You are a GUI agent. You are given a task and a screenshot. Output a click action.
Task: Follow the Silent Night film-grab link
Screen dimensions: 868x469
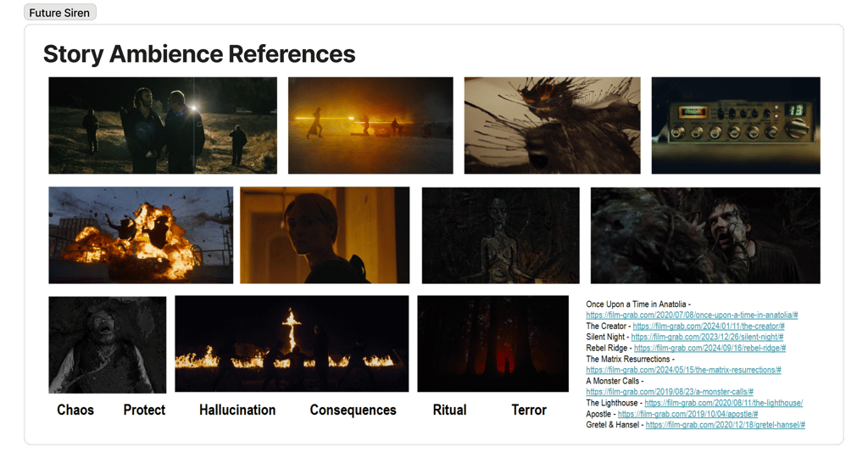(x=707, y=337)
